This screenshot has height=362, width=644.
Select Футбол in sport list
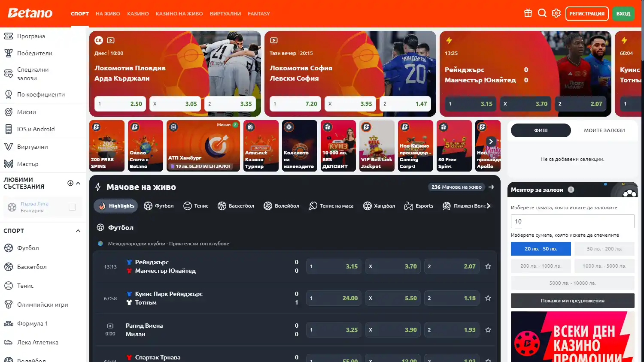tap(43, 248)
